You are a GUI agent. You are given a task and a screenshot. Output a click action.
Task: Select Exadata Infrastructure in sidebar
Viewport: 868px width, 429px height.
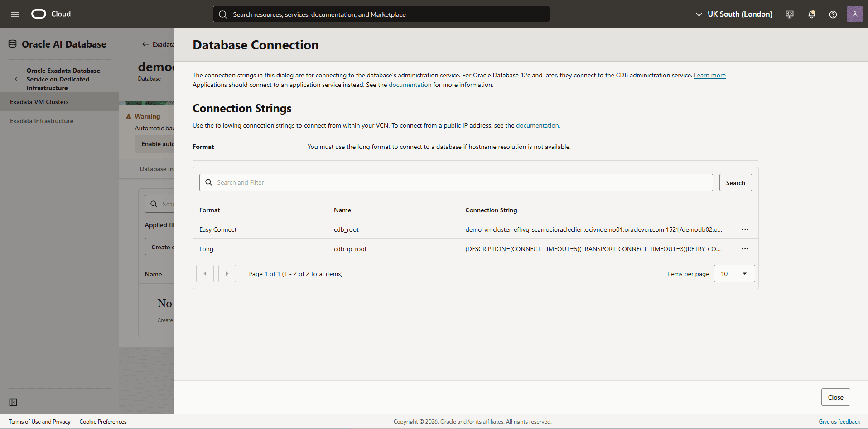[41, 121]
